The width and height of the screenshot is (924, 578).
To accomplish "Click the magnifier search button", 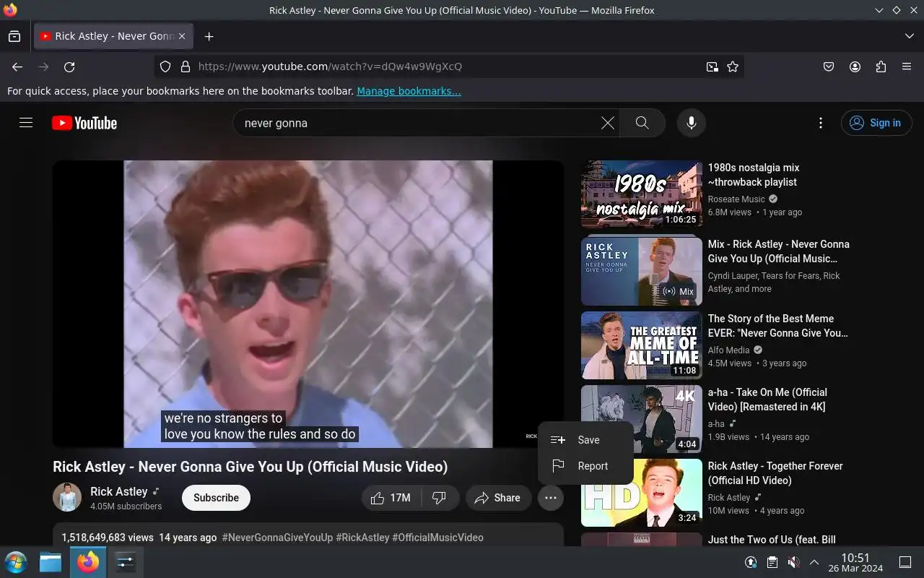I will [x=642, y=123].
